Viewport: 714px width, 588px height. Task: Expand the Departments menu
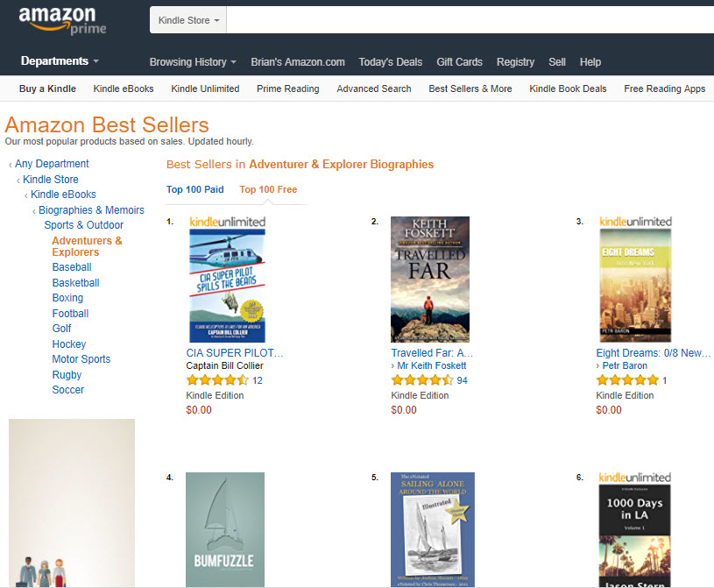point(60,61)
